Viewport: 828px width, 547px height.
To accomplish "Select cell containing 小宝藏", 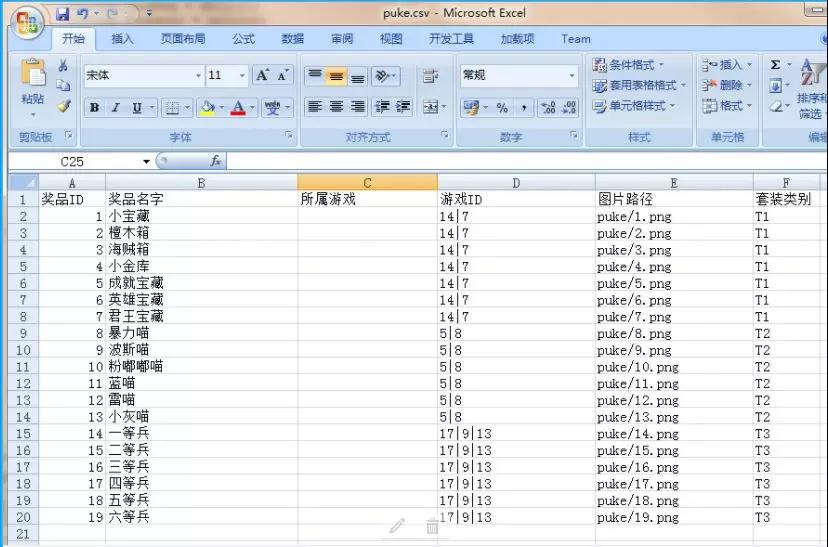I will (201, 216).
